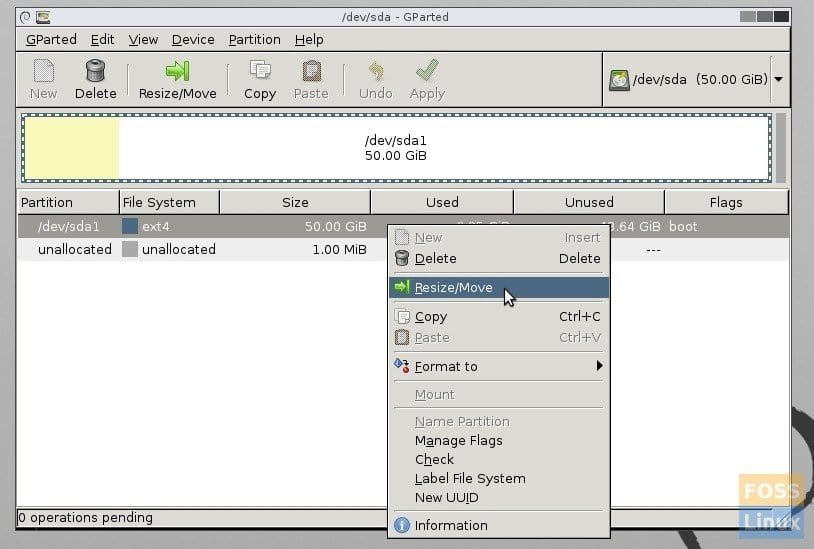
Task: Click the Information icon in context menu
Action: tap(402, 525)
